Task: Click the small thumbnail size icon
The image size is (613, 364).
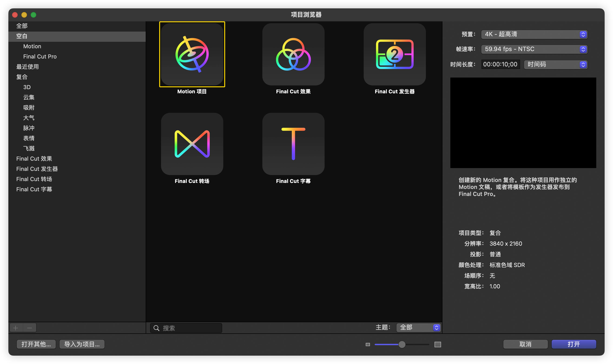Action: click(x=368, y=344)
